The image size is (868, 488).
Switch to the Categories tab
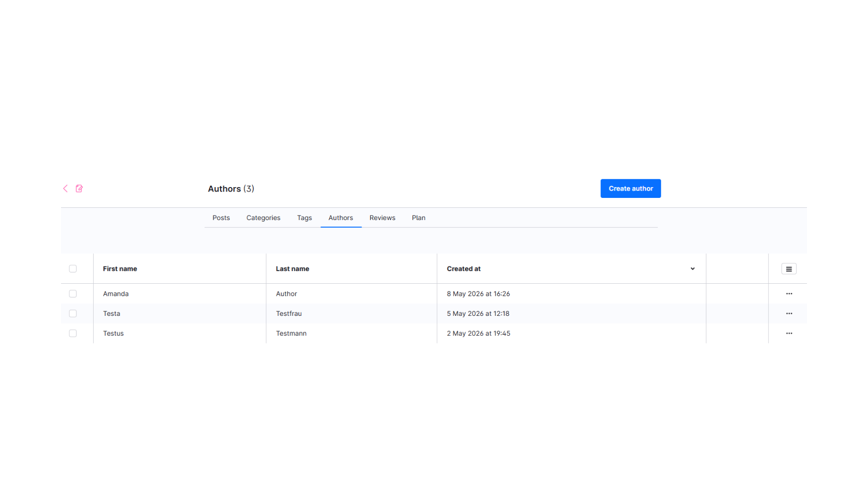(x=263, y=218)
